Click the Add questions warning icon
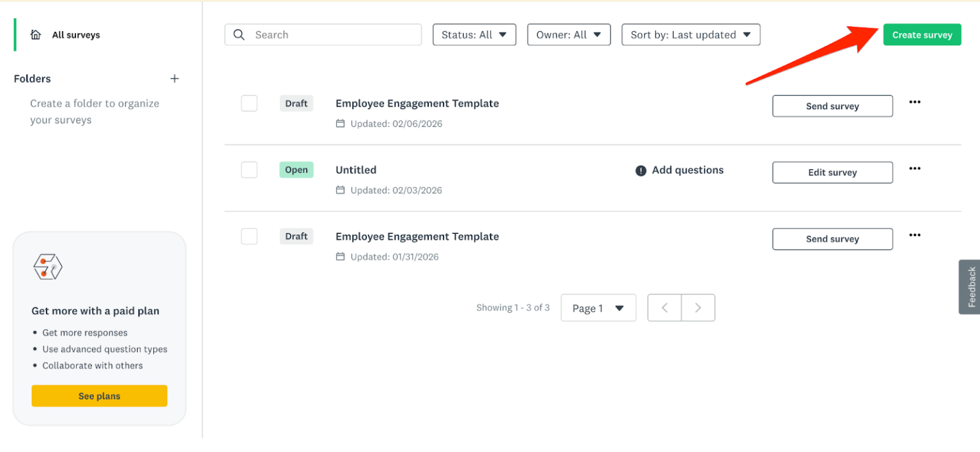This screenshot has width=980, height=452. pyautogui.click(x=641, y=170)
